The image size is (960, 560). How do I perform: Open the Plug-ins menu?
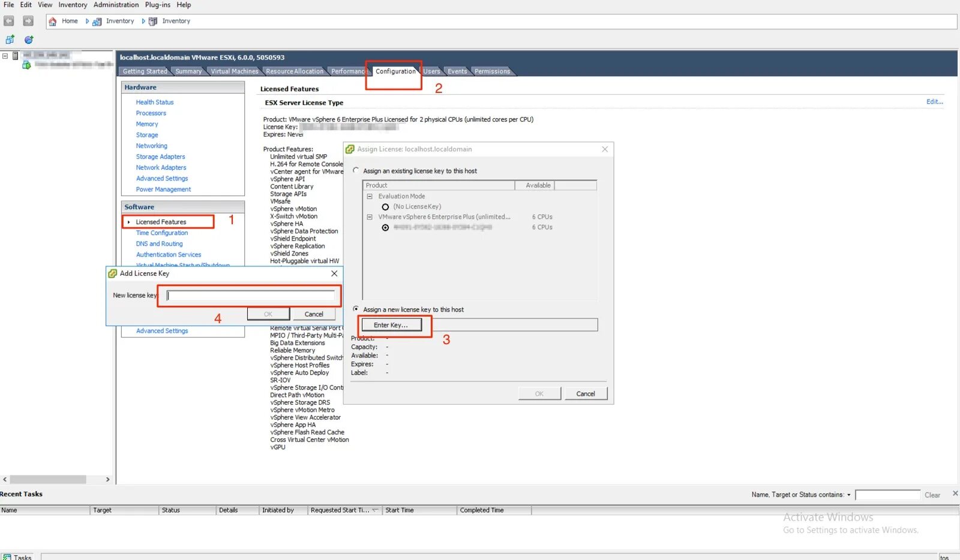point(158,5)
